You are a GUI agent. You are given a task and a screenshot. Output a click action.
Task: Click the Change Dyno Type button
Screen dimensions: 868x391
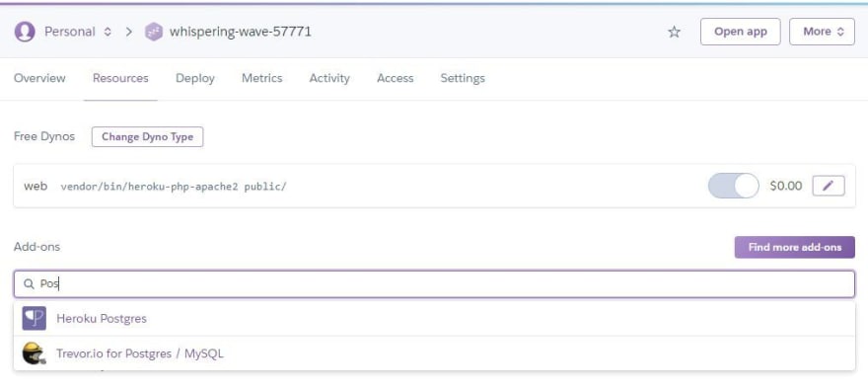click(x=147, y=137)
